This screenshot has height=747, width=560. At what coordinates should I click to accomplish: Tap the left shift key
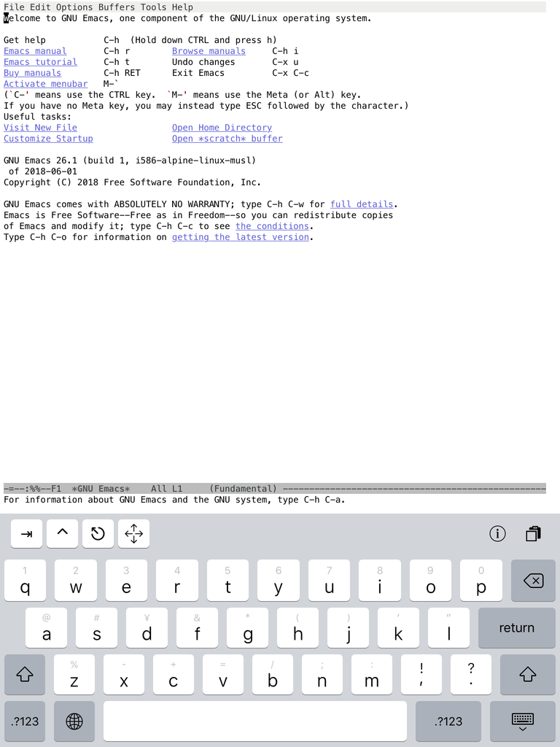click(x=25, y=675)
